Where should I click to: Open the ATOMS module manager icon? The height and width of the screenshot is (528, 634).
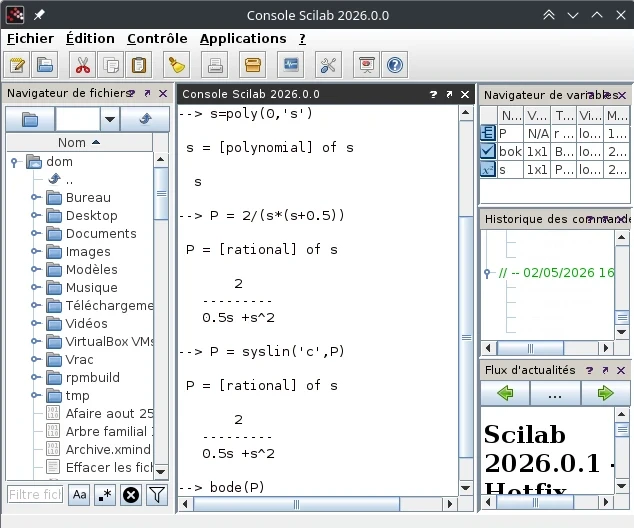pyautogui.click(x=253, y=65)
